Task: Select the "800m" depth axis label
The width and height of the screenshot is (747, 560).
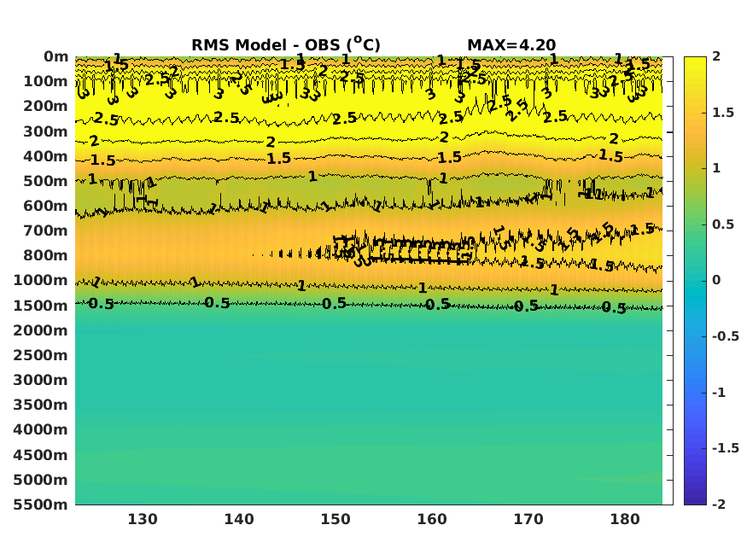Action: 46,256
